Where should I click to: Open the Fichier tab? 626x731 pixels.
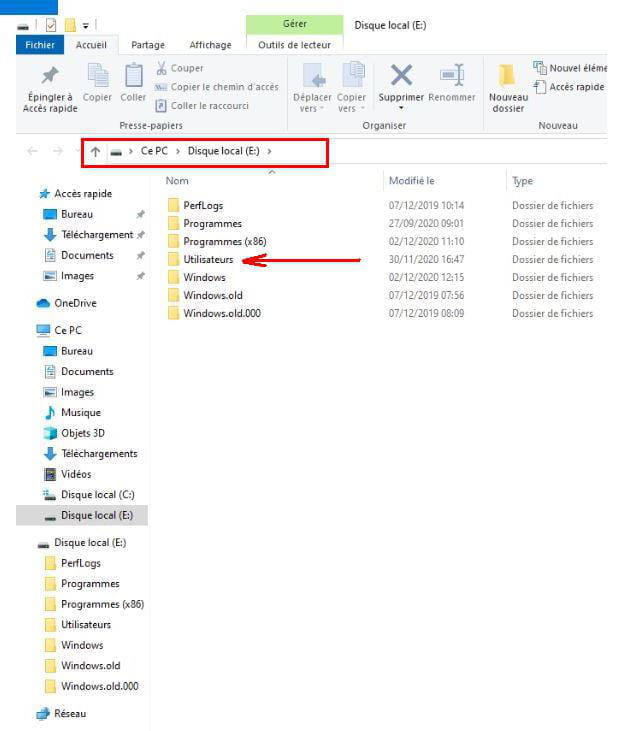40,45
